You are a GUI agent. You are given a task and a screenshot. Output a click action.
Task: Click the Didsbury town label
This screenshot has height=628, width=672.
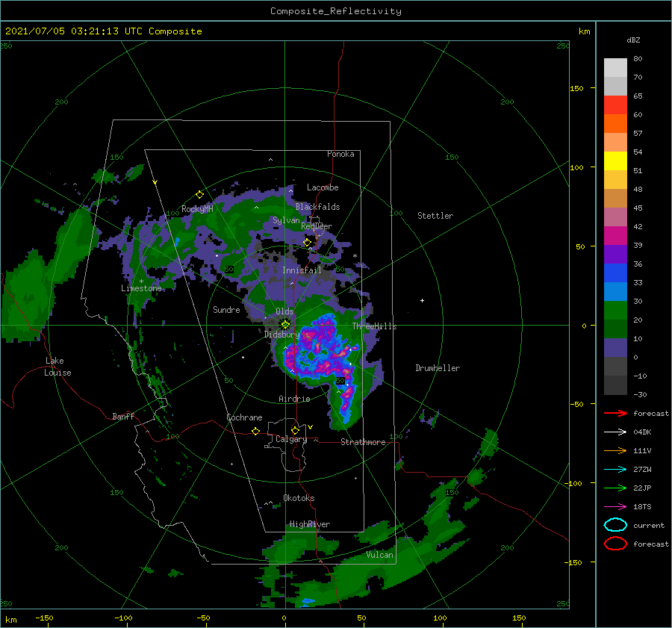(x=281, y=335)
